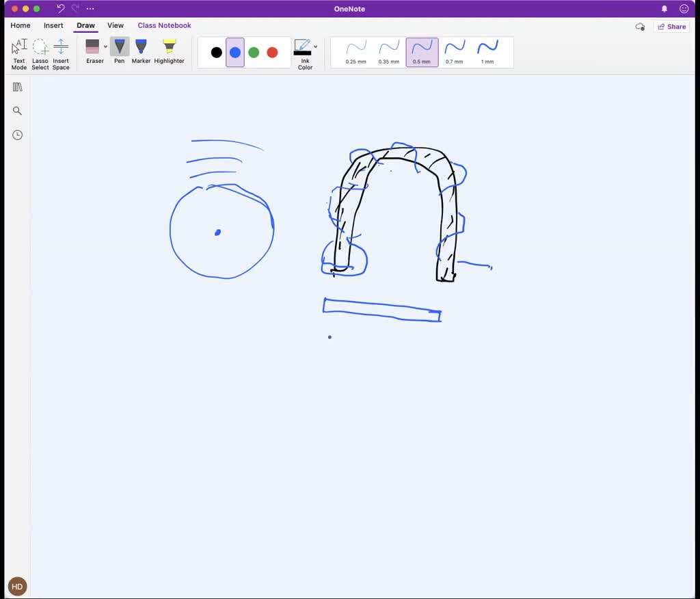Viewport: 700px width, 599px height.
Task: Set pen thickness to 0.25 mm
Action: [x=355, y=52]
